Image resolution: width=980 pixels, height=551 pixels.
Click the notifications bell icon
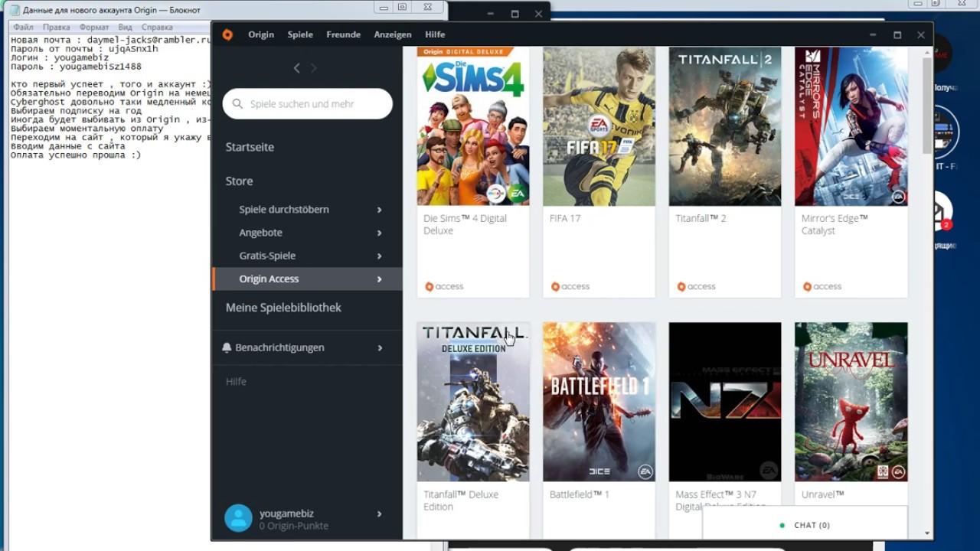point(227,347)
